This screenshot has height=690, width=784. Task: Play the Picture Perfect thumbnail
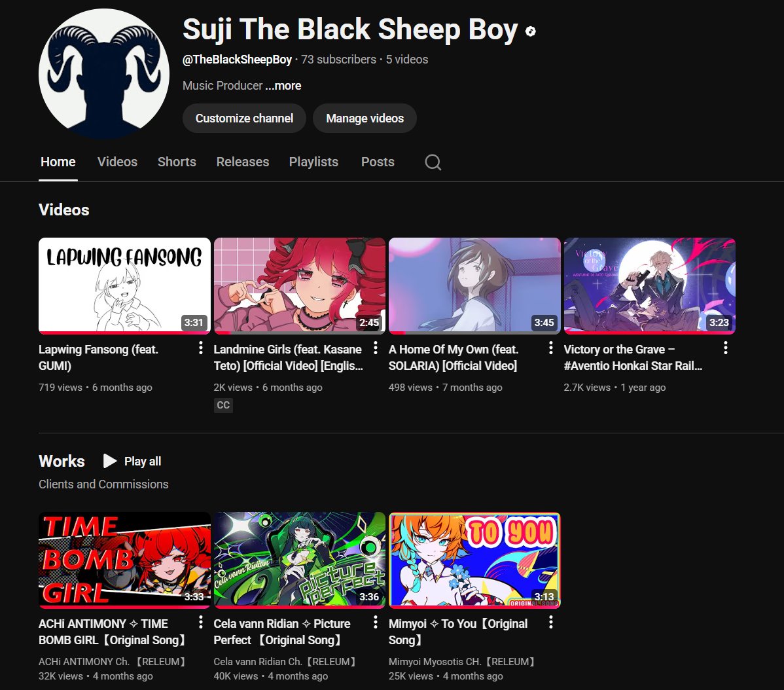pyautogui.click(x=300, y=560)
